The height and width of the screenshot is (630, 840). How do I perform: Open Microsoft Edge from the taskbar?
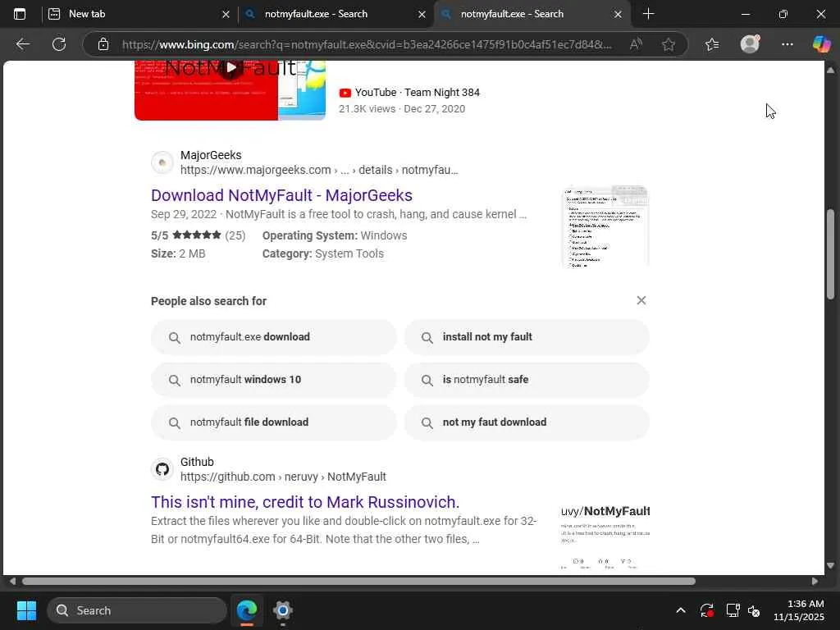(247, 610)
